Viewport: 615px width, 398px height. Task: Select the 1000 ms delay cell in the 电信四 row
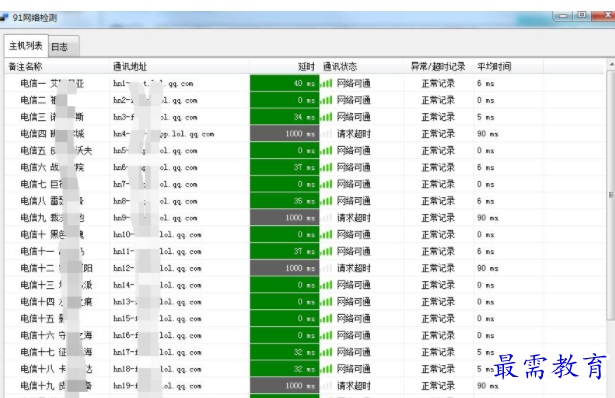284,134
